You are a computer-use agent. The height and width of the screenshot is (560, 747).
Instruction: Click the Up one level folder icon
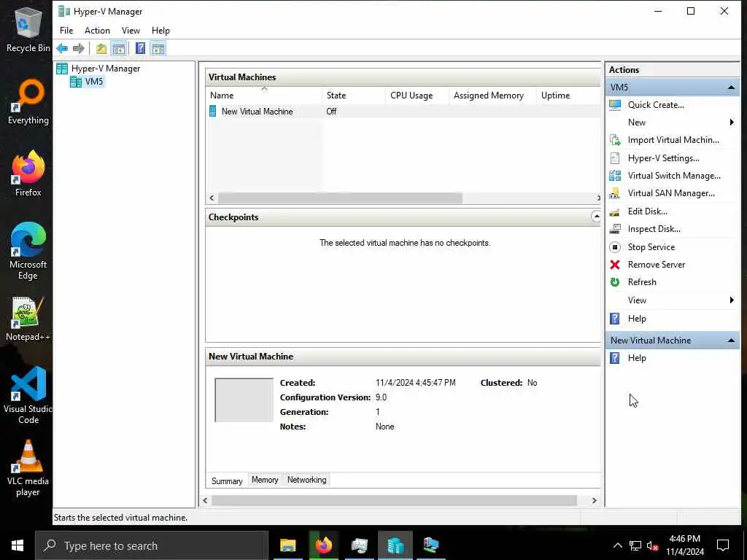(101, 48)
